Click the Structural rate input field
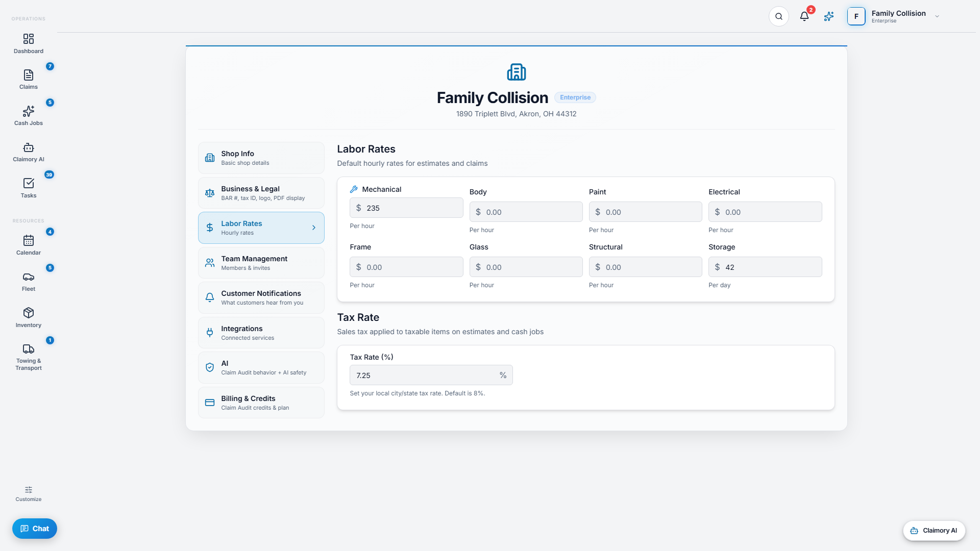The width and height of the screenshot is (980, 551). pyautogui.click(x=645, y=267)
